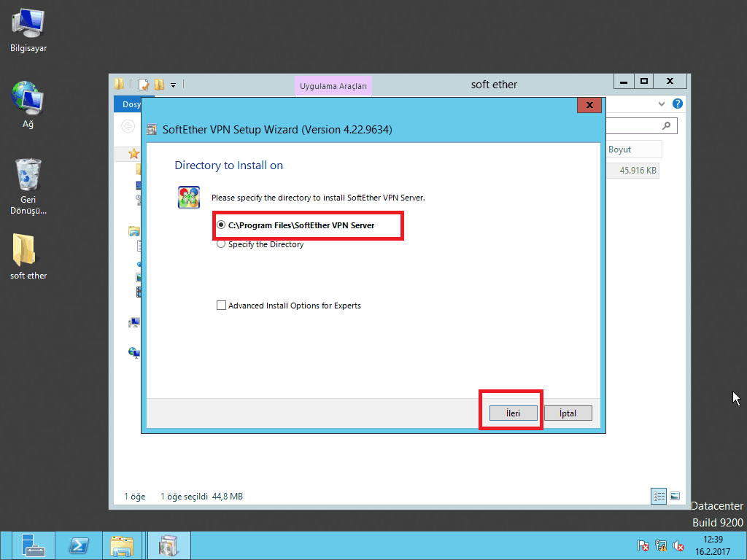Open explorer help question mark icon

tap(678, 104)
